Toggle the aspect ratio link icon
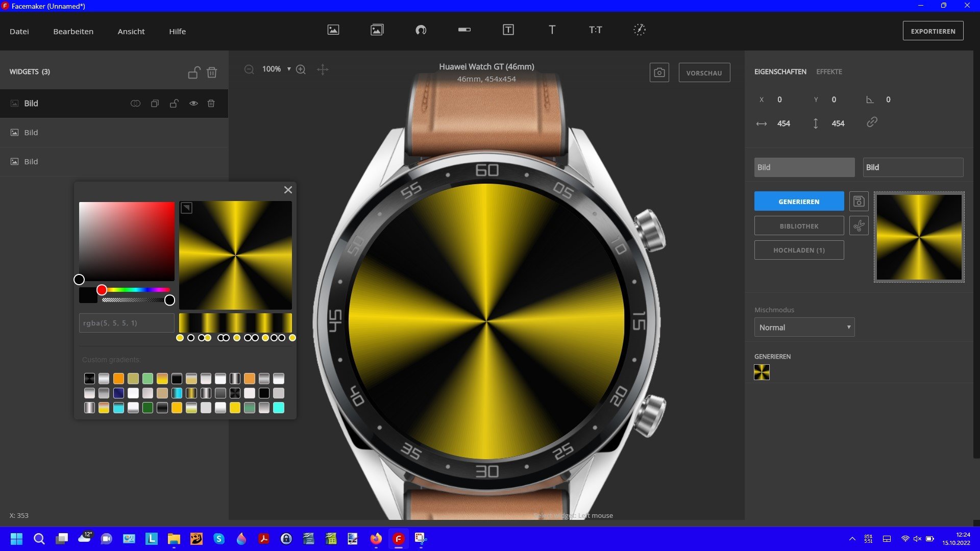The image size is (980, 551). 872,122
